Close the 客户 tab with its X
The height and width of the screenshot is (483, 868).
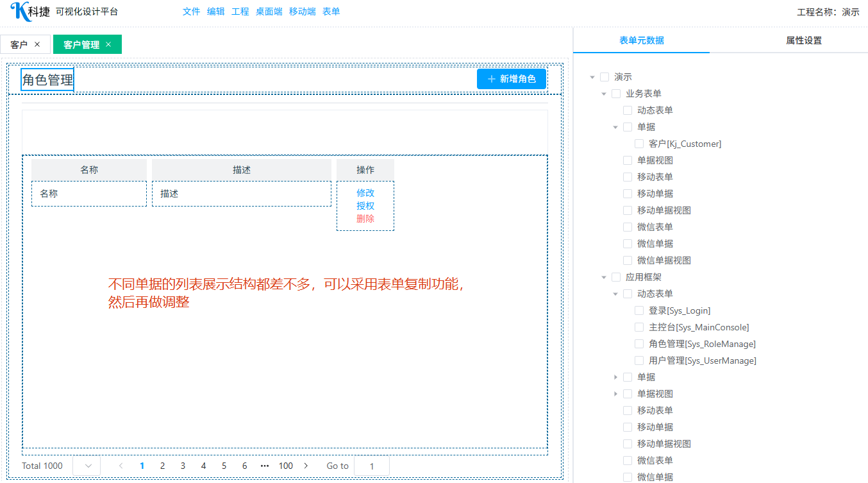click(x=37, y=44)
